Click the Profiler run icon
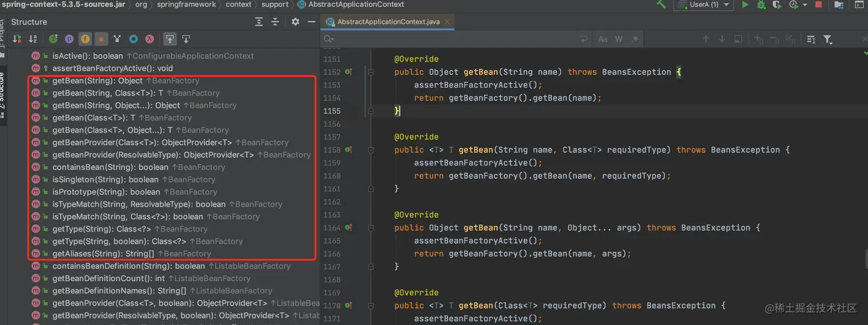 pos(794,4)
